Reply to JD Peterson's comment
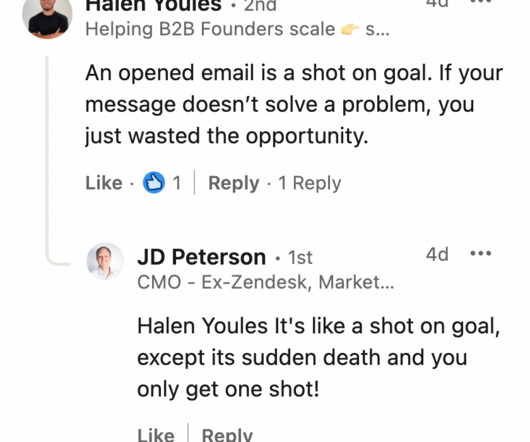 pyautogui.click(x=227, y=435)
